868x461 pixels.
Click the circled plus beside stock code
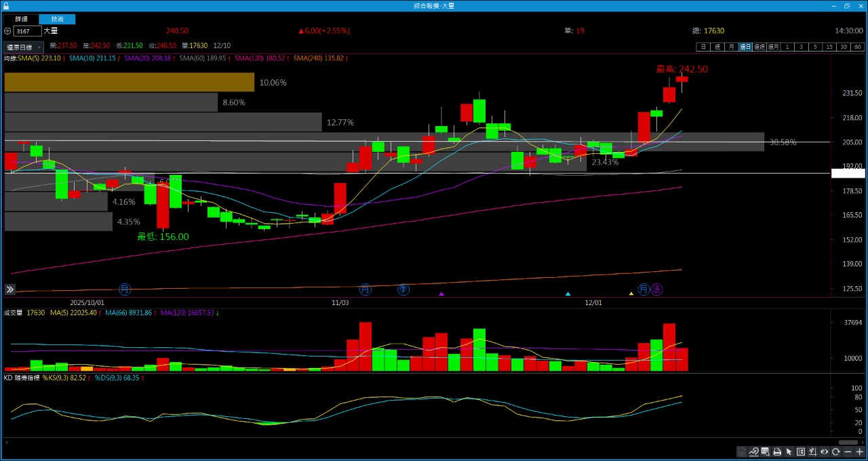click(7, 31)
